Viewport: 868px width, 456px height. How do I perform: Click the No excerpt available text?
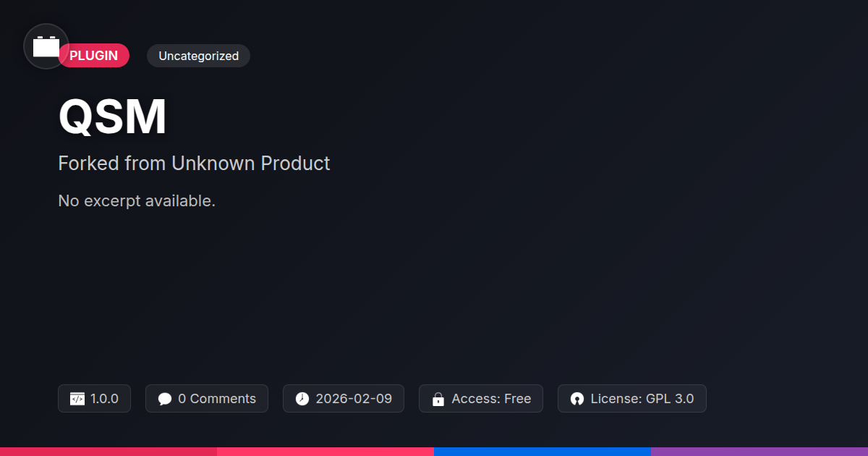[137, 201]
